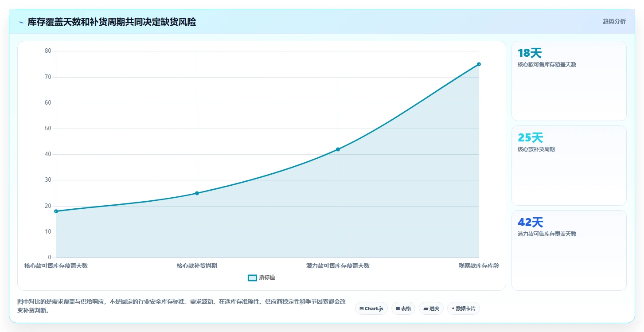This screenshot has height=332, width=644.
Task: Click x-axis label 核心款可售库存覆盖天数
Action: point(56,266)
